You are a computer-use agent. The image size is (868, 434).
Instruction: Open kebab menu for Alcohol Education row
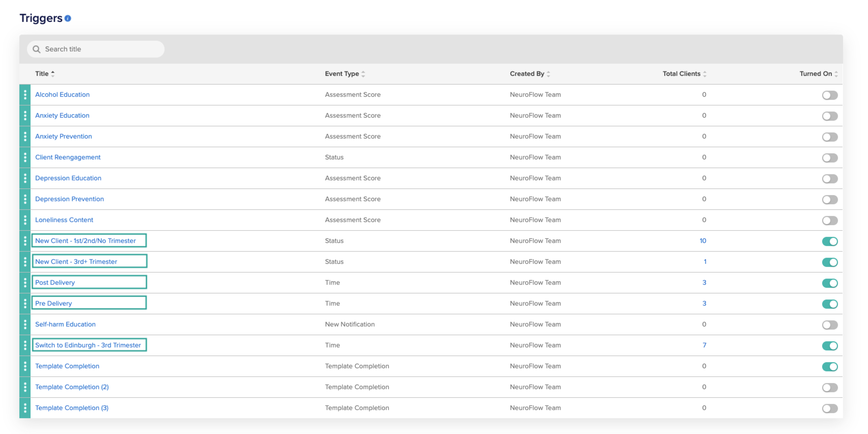click(25, 95)
